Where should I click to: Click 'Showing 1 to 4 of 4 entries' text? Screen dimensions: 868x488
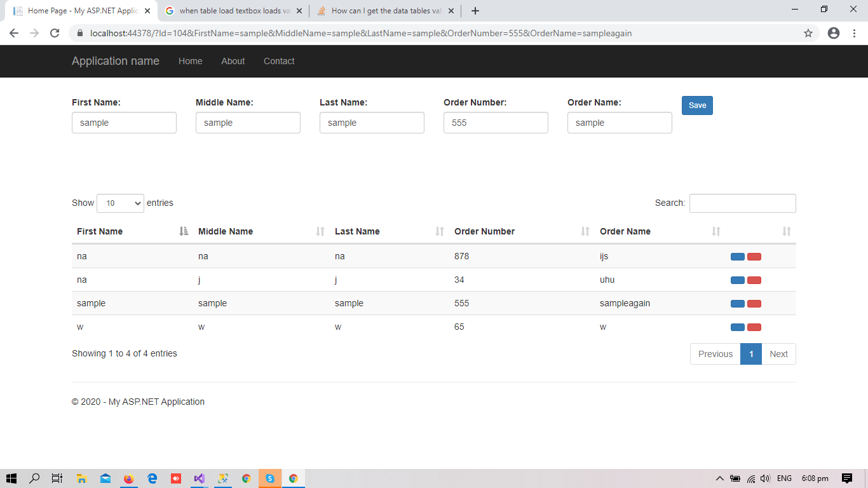tap(125, 353)
